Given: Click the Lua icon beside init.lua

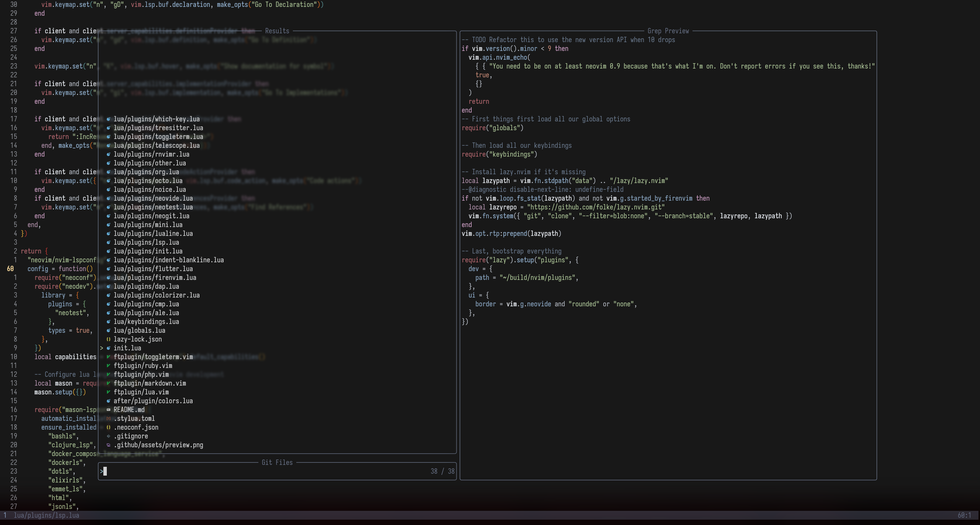Looking at the screenshot, I should tap(108, 348).
